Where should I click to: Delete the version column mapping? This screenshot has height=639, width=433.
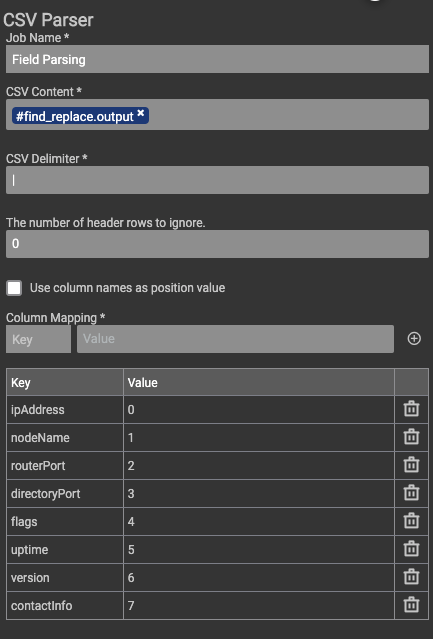point(411,577)
